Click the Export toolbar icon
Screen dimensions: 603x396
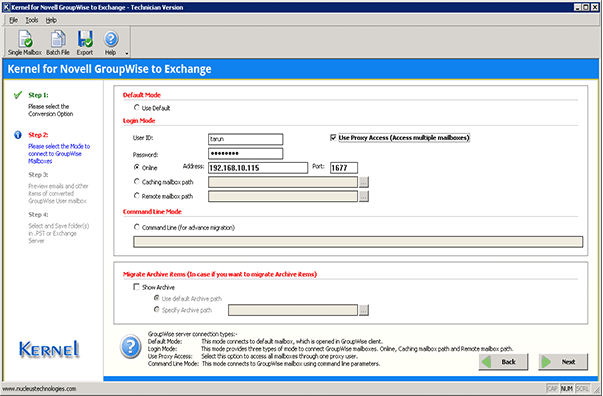[x=85, y=43]
